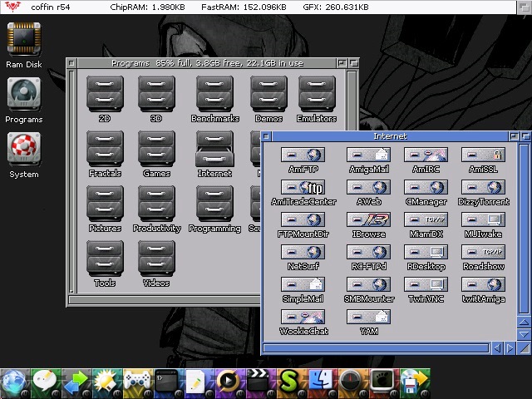Click the clapperboard video dock icon

261,383
